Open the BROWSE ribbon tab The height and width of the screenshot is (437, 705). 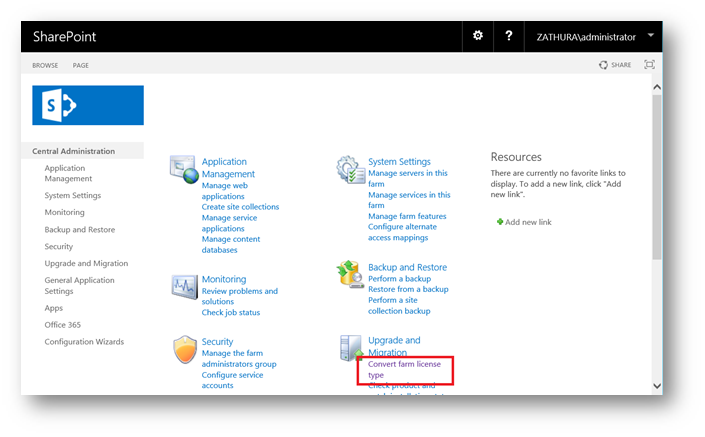(45, 65)
